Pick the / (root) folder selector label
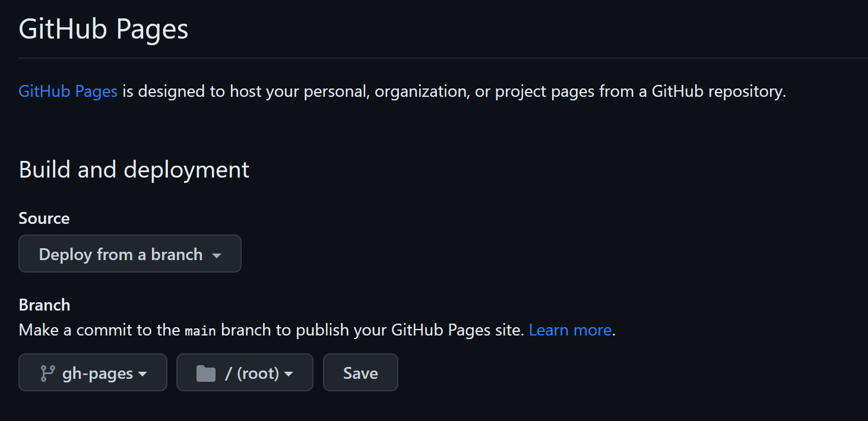Viewport: 868px width, 421px height. pyautogui.click(x=252, y=373)
